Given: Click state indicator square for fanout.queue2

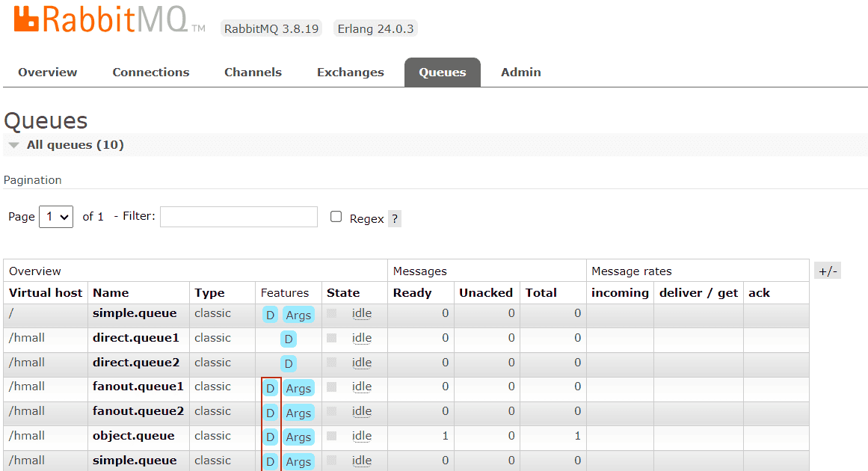Looking at the screenshot, I should point(332,412).
